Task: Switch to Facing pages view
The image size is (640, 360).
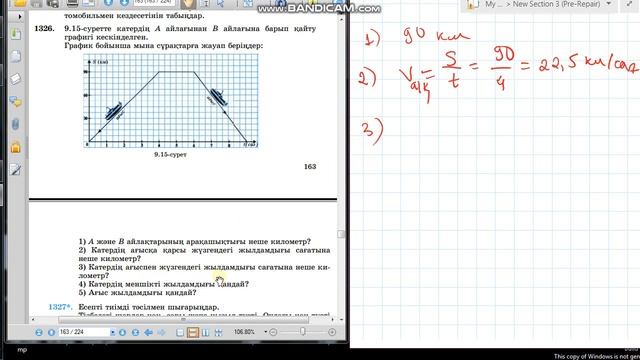Action: click(x=205, y=333)
